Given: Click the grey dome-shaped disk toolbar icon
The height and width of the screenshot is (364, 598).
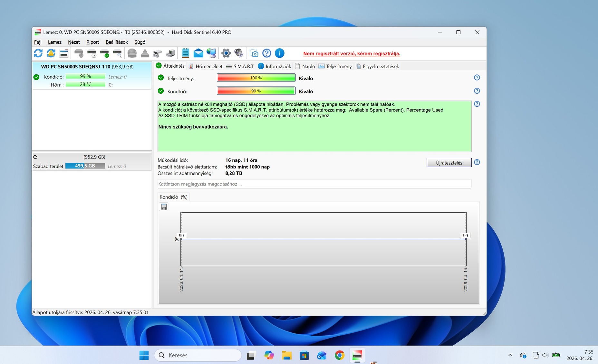Looking at the screenshot, I should coord(132,53).
